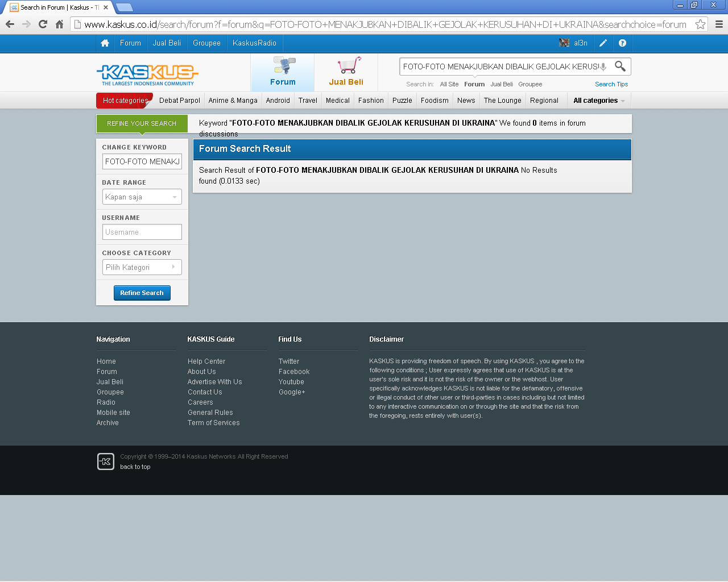The height and width of the screenshot is (582, 728).
Task: Open Groupee in top blue menu
Action: pos(206,43)
